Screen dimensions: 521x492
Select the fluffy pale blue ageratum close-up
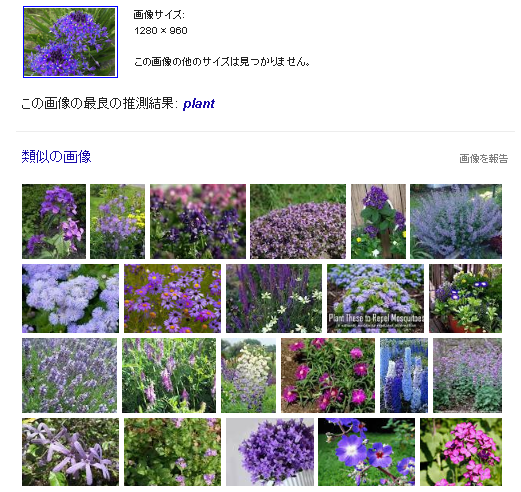pyautogui.click(x=70, y=298)
